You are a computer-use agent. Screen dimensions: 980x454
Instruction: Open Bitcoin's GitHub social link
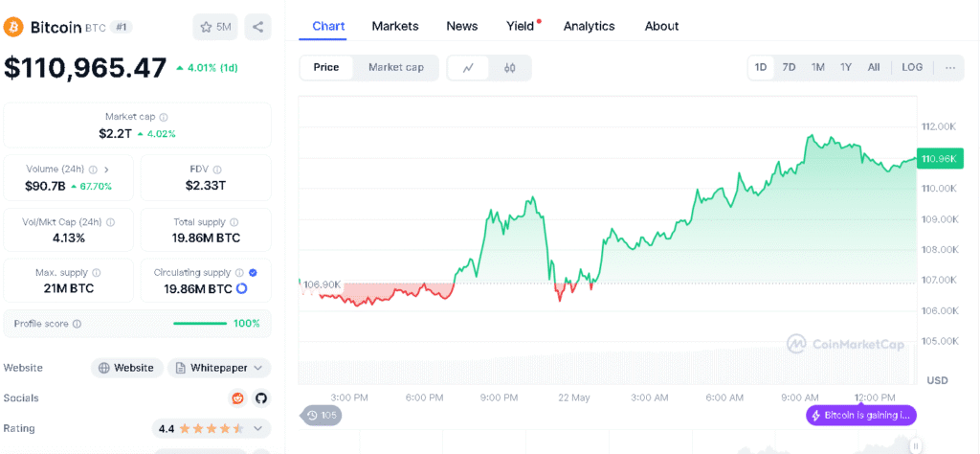[260, 398]
